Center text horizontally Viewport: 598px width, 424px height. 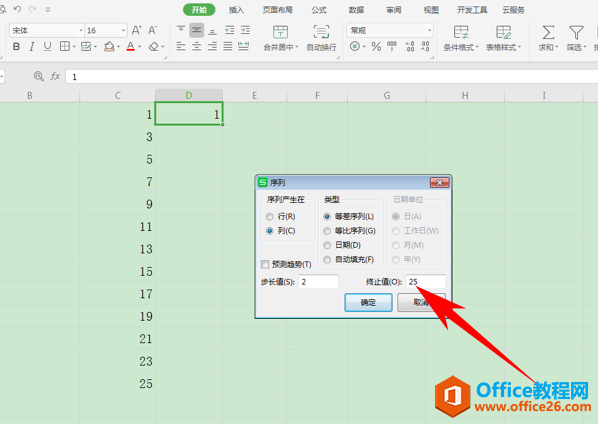(x=196, y=47)
